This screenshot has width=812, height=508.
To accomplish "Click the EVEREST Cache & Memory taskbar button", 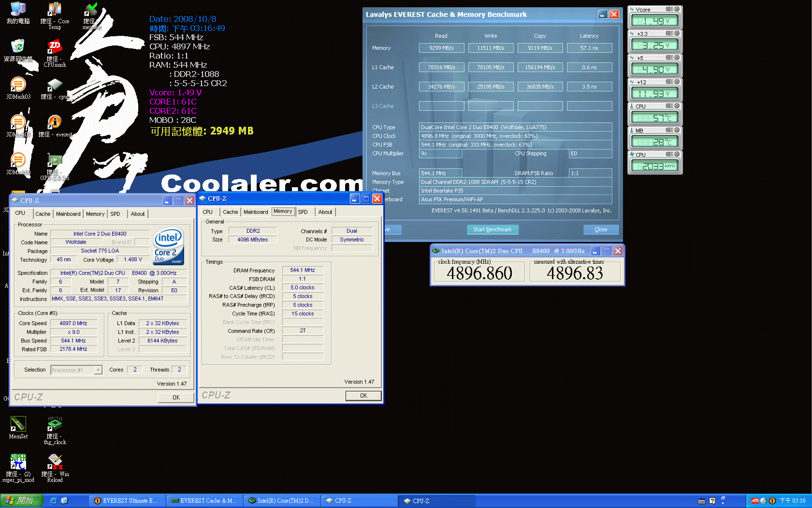I will [205, 501].
